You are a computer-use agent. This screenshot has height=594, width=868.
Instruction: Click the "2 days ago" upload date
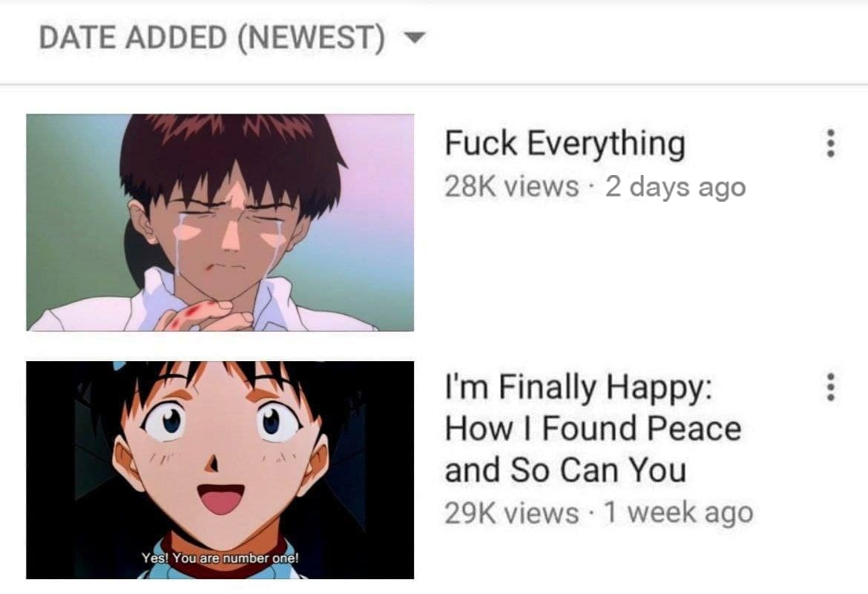[x=675, y=187]
